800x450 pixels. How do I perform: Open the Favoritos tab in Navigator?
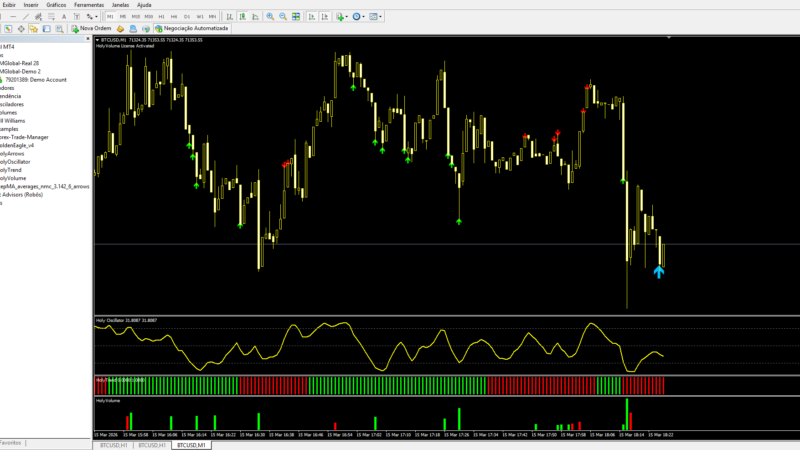[x=11, y=443]
